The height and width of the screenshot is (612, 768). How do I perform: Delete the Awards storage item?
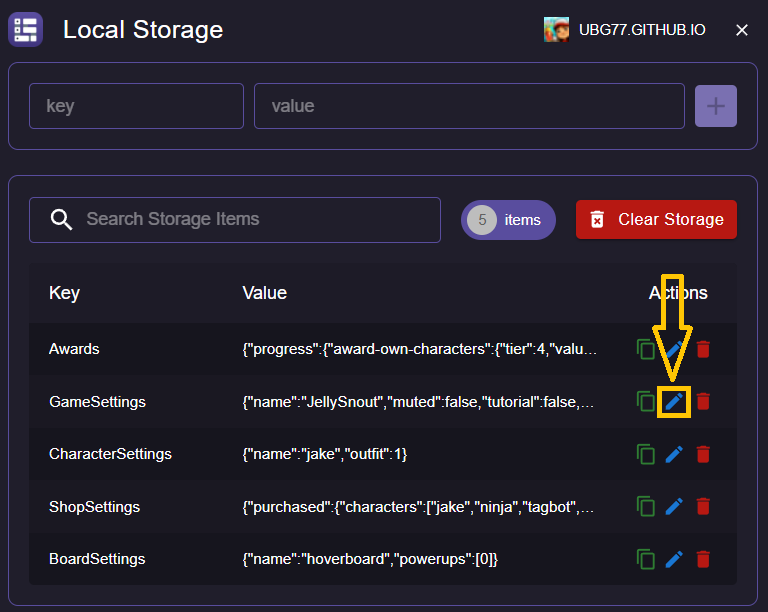click(x=704, y=349)
